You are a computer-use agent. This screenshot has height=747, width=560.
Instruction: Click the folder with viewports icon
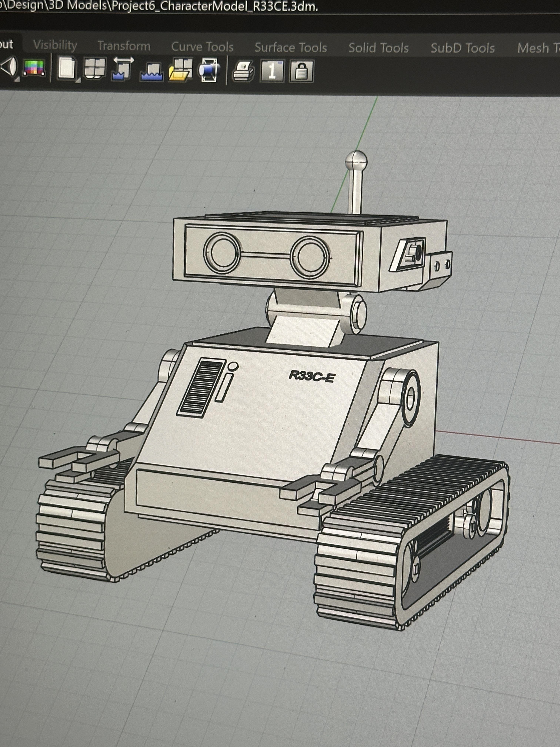pos(181,70)
